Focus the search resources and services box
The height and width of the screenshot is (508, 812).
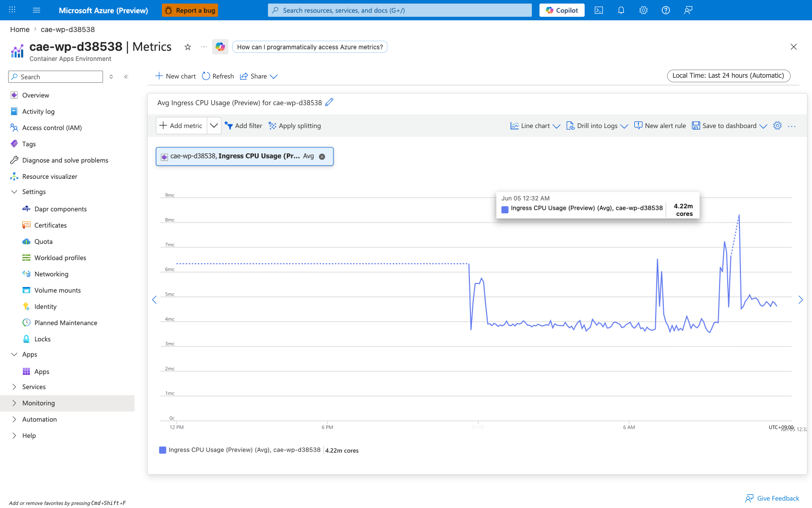[400, 10]
